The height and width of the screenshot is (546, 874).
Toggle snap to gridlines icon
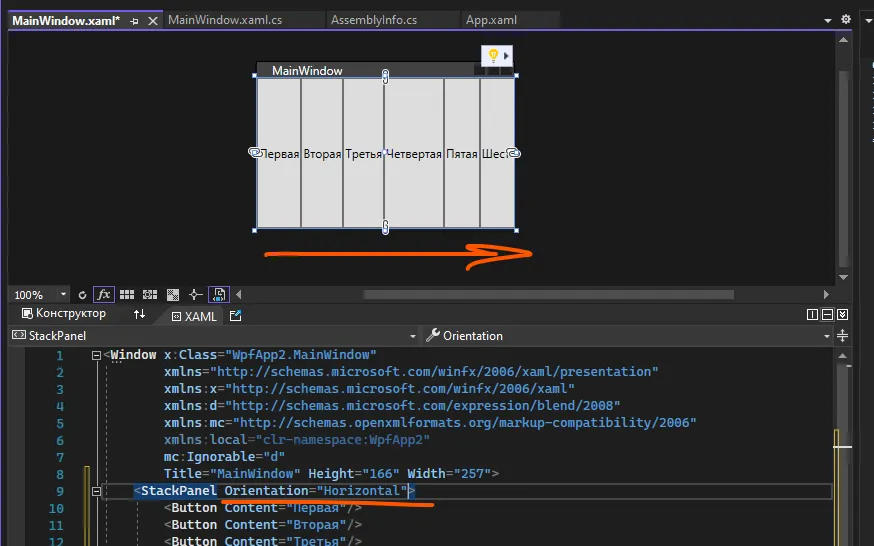tap(150, 294)
